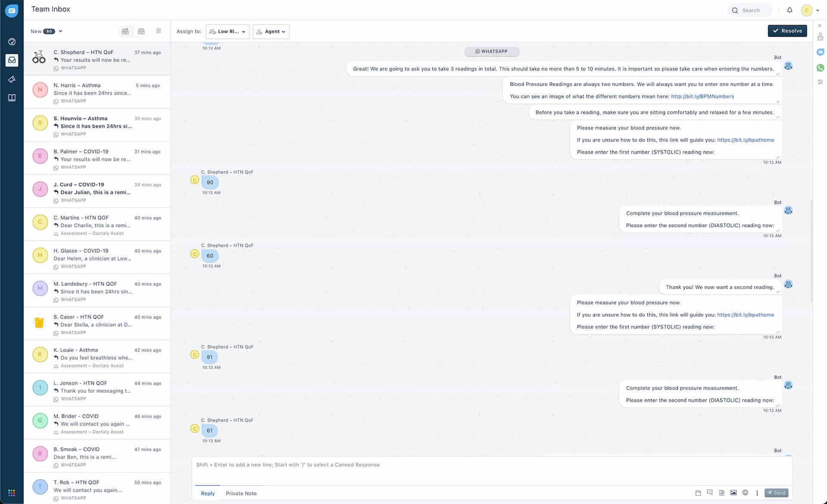This screenshot has width=827, height=504.
Task: Click the emoji picker icon in message toolbar
Action: (x=745, y=492)
